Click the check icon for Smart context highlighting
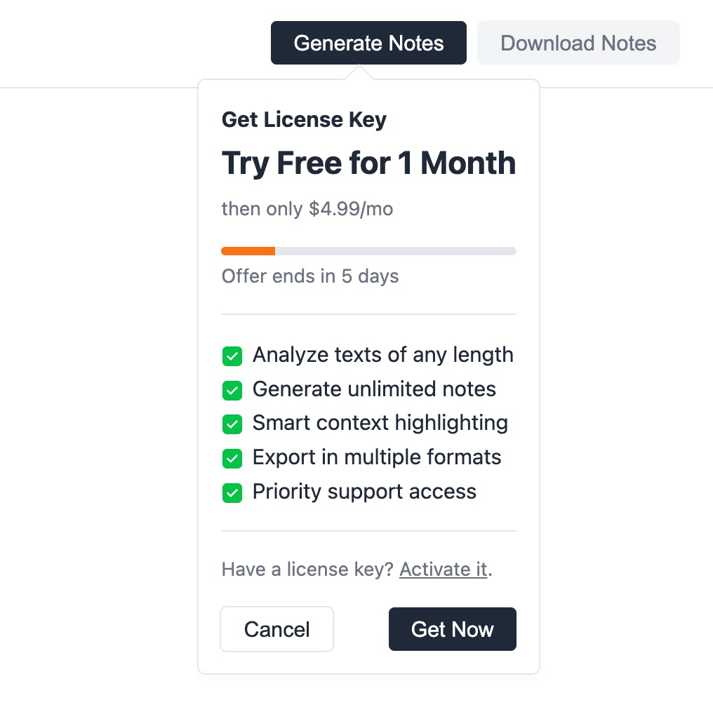Screen dimensions: 713x728 232,424
